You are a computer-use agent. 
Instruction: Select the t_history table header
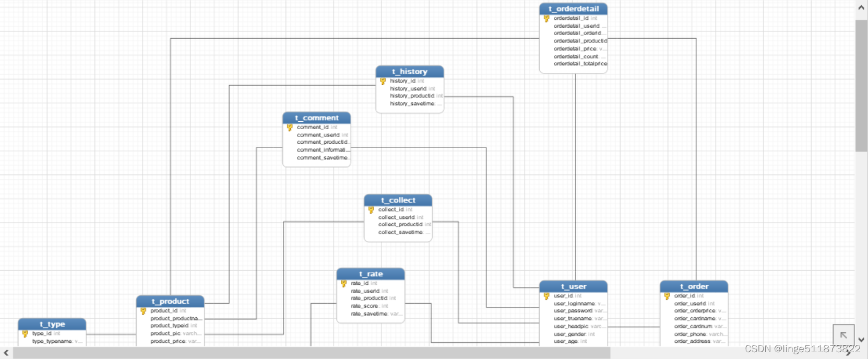click(x=410, y=72)
